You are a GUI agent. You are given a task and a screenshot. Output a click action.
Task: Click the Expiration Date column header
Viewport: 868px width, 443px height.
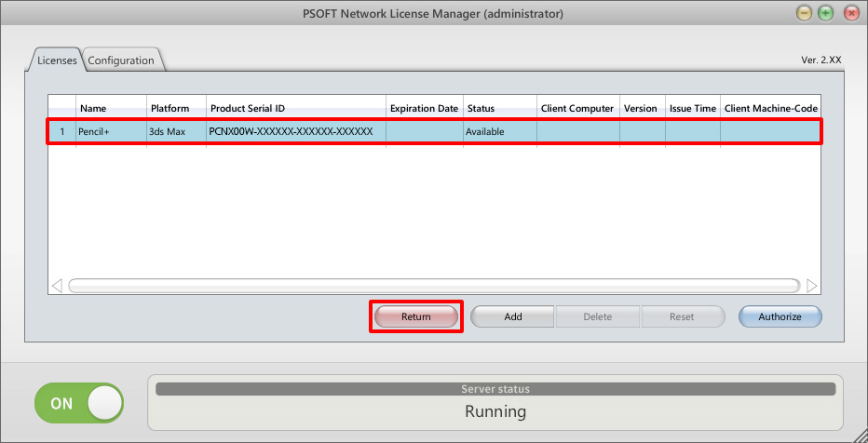pos(424,108)
